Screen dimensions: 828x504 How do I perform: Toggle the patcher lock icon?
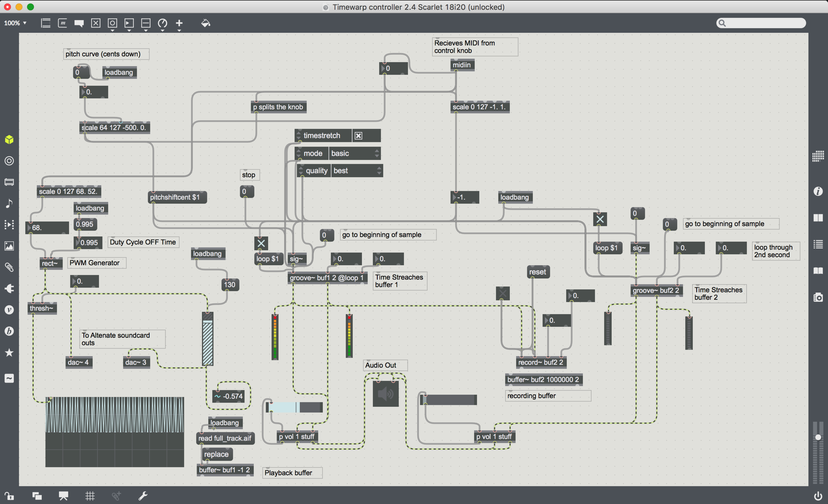tap(9, 496)
